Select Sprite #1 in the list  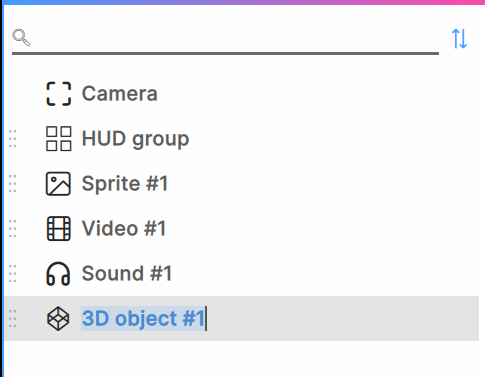pos(242,184)
